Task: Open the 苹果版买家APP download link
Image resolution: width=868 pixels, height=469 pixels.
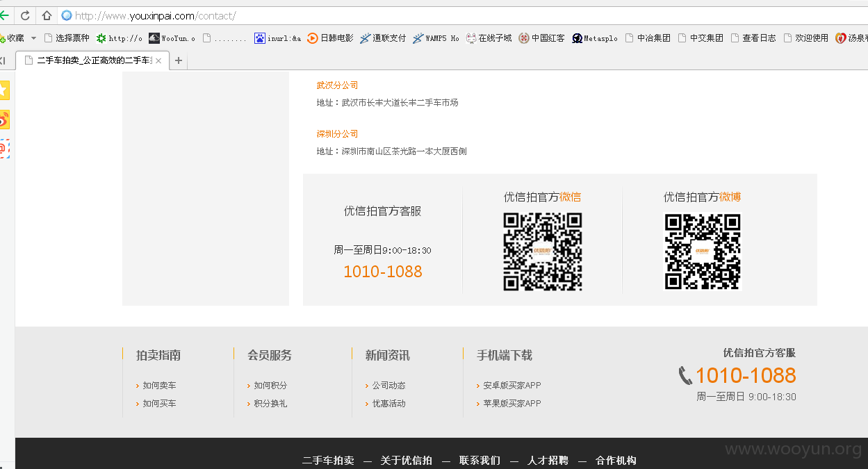Action: pyautogui.click(x=512, y=404)
